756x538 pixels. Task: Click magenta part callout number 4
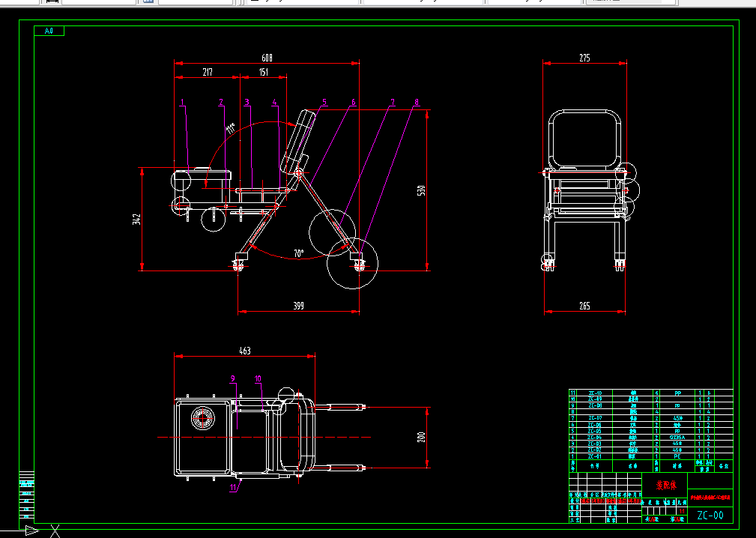click(275, 102)
